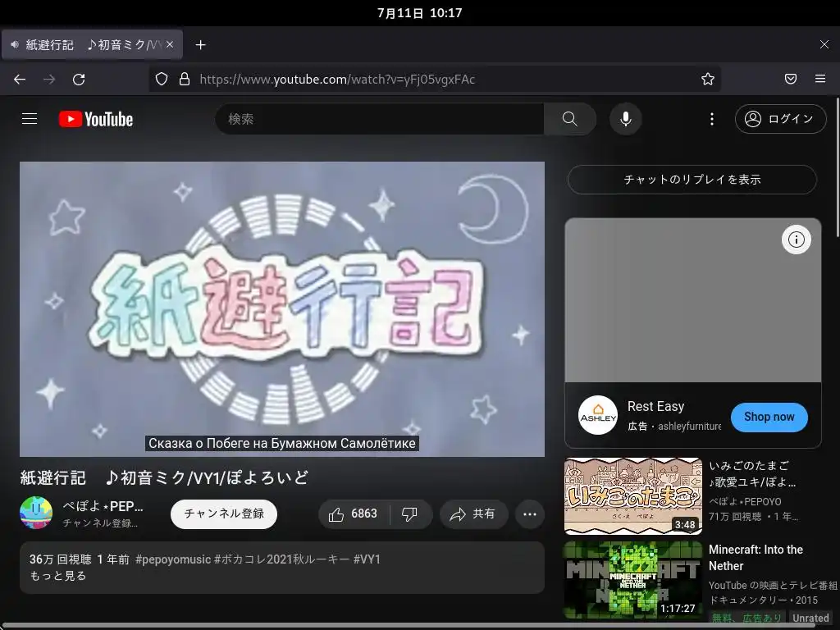Open the いみごのたまご video title
This screenshot has height=630, width=840.
tap(752, 473)
